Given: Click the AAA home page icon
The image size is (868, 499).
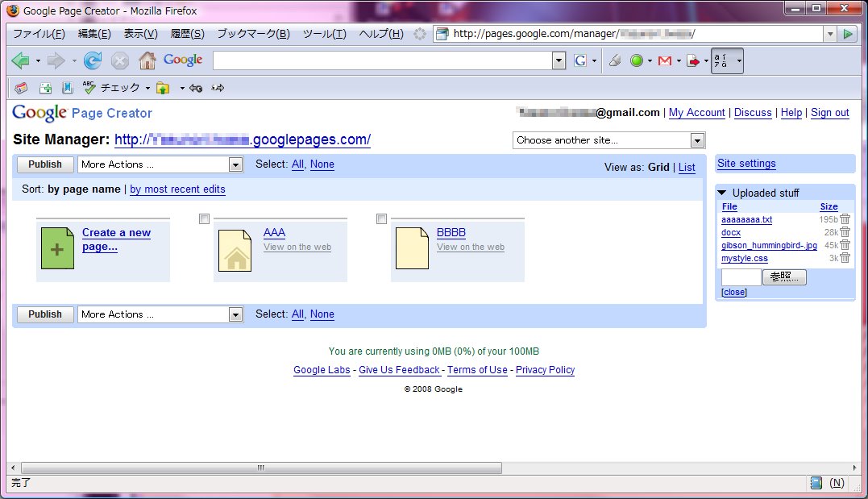Looking at the screenshot, I should (235, 251).
